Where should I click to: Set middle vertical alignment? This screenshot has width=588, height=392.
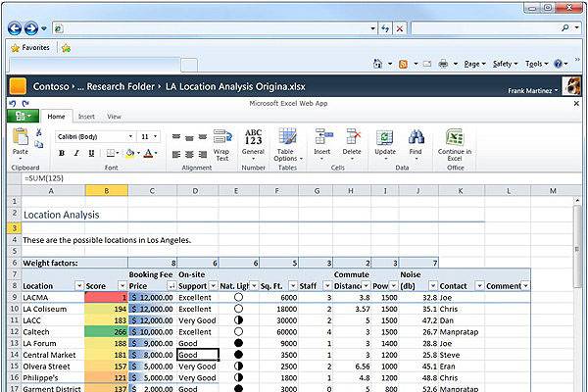click(x=189, y=137)
